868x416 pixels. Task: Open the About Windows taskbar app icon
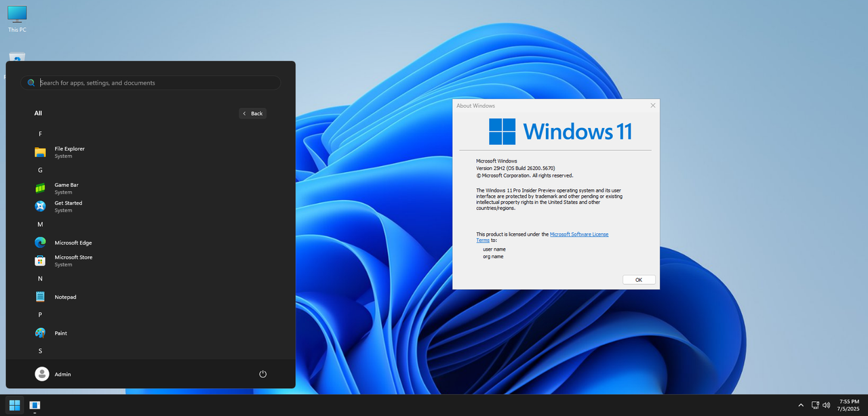point(35,405)
